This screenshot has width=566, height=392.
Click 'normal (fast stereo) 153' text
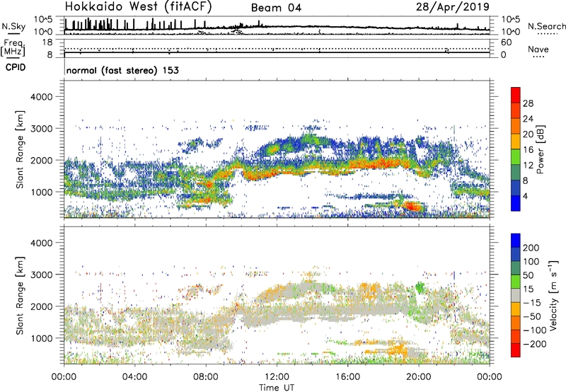point(122,70)
